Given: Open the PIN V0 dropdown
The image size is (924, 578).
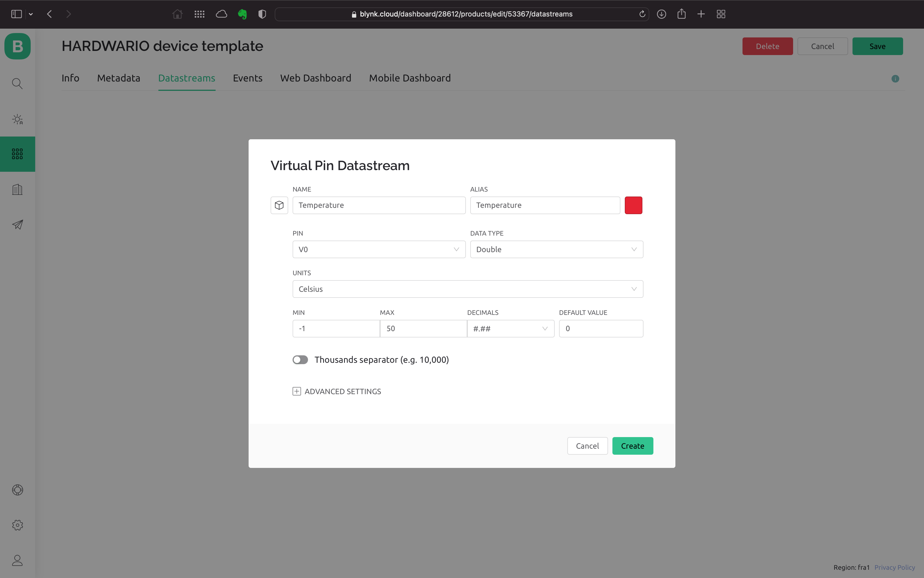Looking at the screenshot, I should click(x=379, y=249).
